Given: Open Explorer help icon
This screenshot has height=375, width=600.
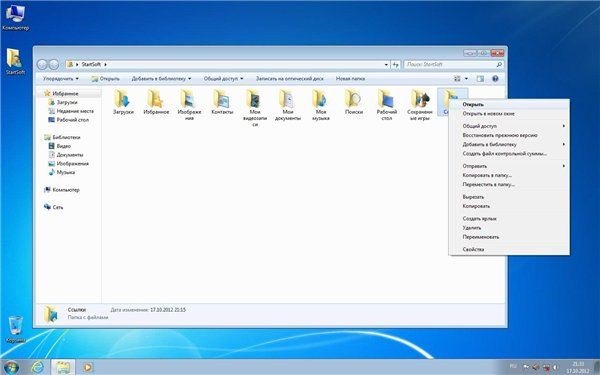Looking at the screenshot, I should click(495, 79).
